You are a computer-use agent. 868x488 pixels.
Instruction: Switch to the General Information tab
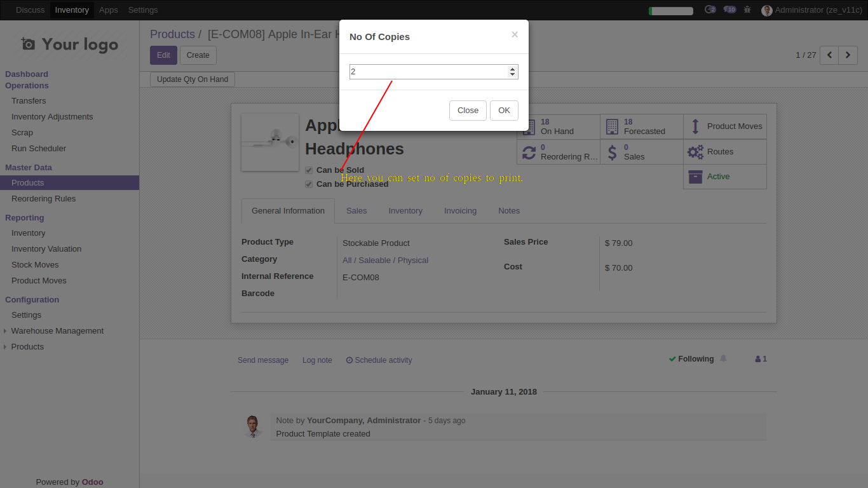(x=288, y=211)
